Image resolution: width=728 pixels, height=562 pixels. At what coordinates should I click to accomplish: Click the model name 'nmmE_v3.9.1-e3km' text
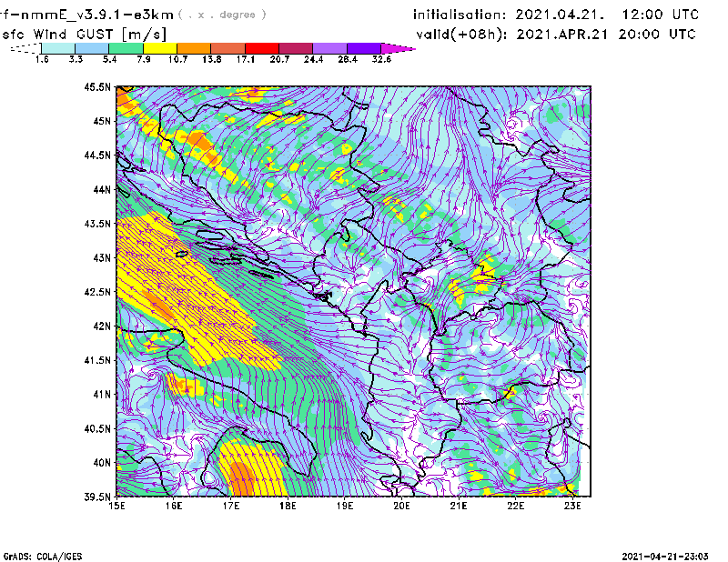point(96,15)
